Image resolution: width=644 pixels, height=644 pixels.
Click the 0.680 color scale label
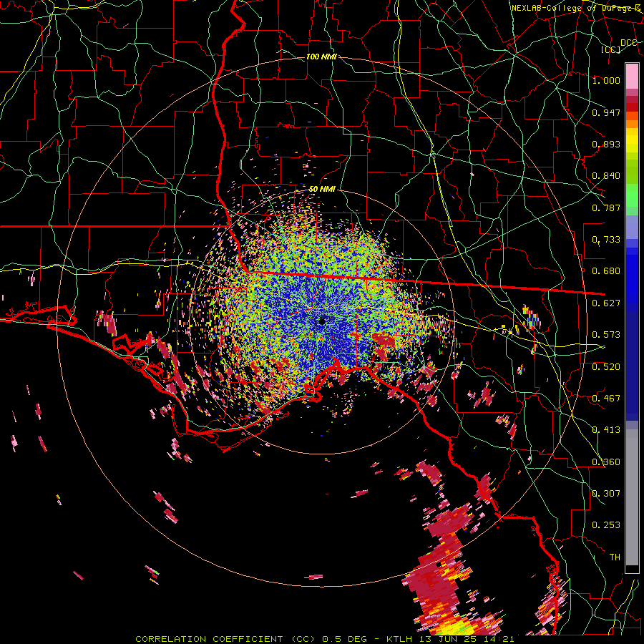click(606, 271)
